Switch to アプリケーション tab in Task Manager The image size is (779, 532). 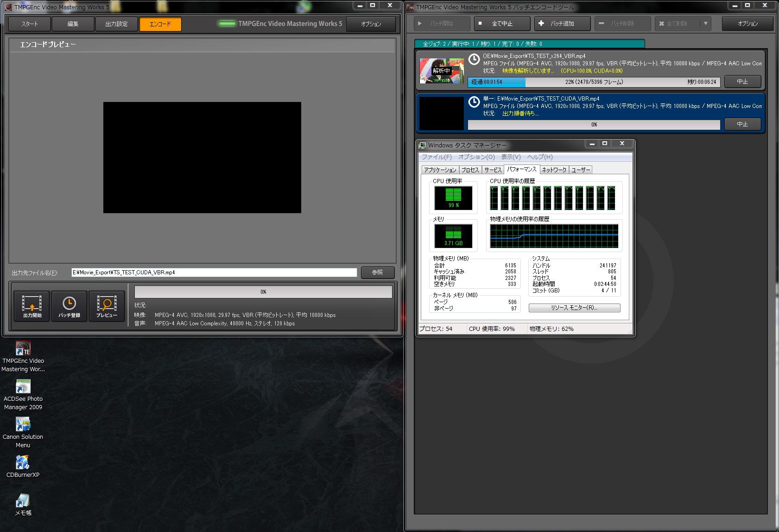click(440, 170)
